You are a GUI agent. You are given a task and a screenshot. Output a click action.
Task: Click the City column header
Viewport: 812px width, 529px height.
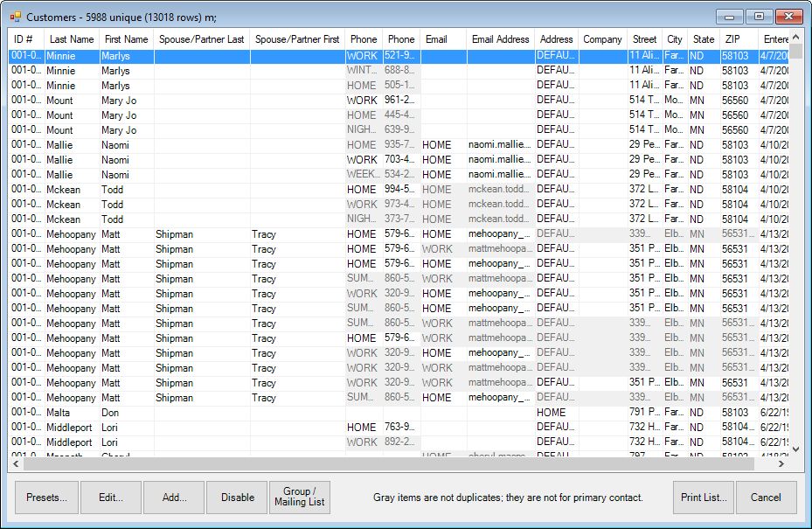(675, 39)
